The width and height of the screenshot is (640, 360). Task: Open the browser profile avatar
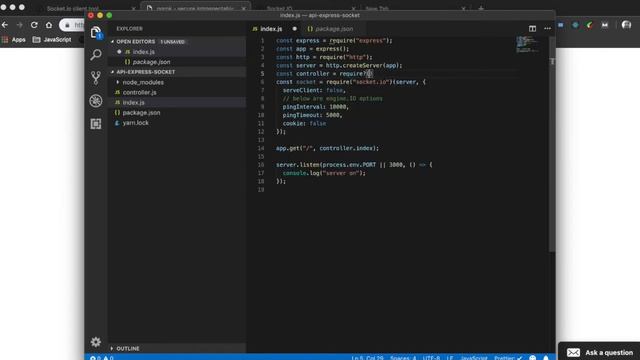(x=627, y=25)
